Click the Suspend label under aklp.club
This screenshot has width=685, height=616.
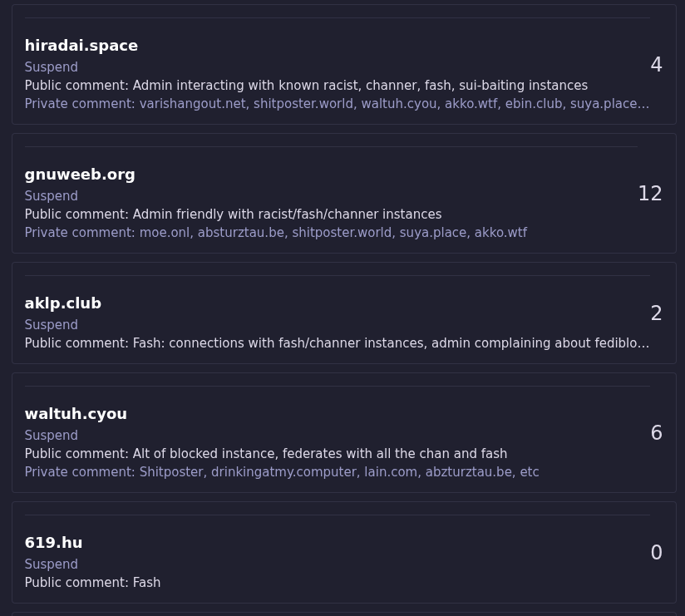click(x=52, y=325)
